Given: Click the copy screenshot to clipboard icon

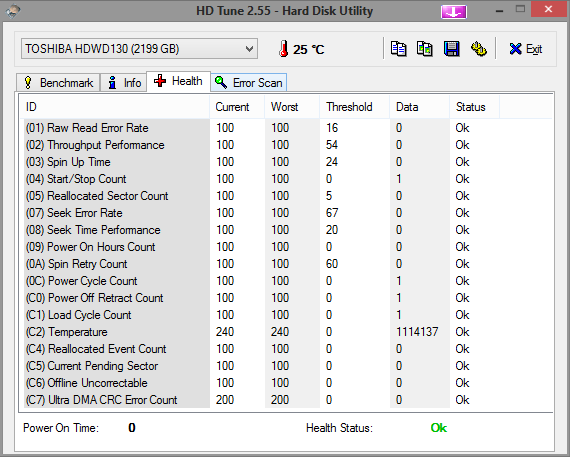Looking at the screenshot, I should point(425,49).
